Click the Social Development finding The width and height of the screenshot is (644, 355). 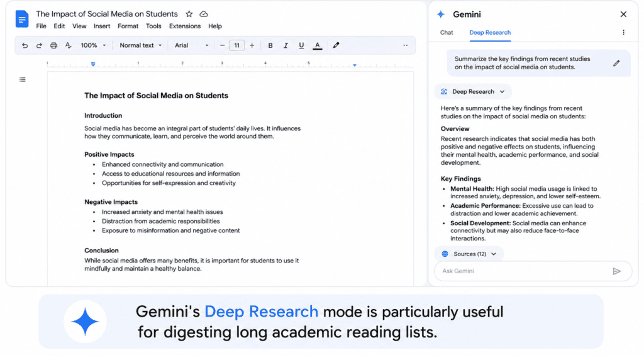[x=518, y=231]
